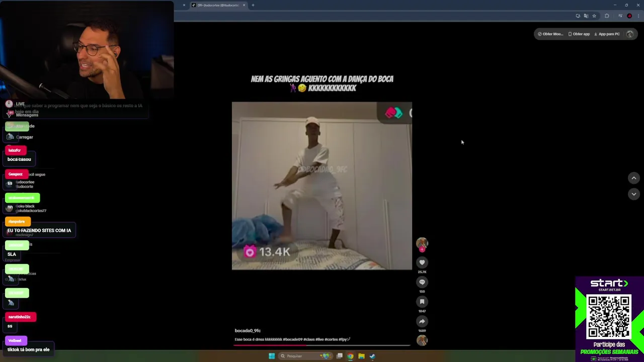Click the Carregar sidebar item

(x=20, y=137)
